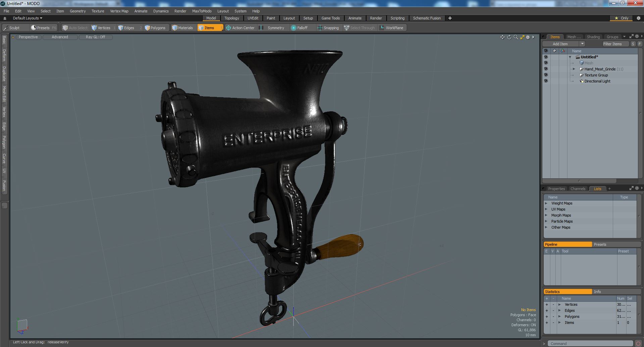The width and height of the screenshot is (644, 347).
Task: Toggle visibility of the Mesh item
Action: coord(546,63)
